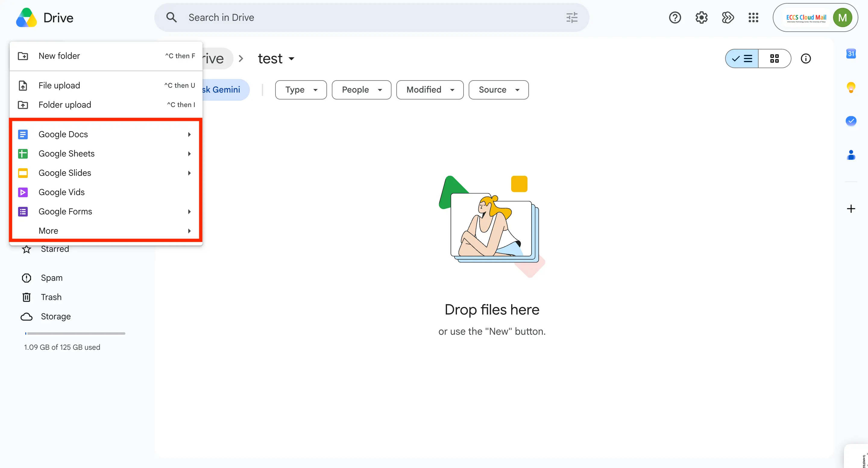Open the account avatar M
The image size is (868, 468).
pos(842,17)
